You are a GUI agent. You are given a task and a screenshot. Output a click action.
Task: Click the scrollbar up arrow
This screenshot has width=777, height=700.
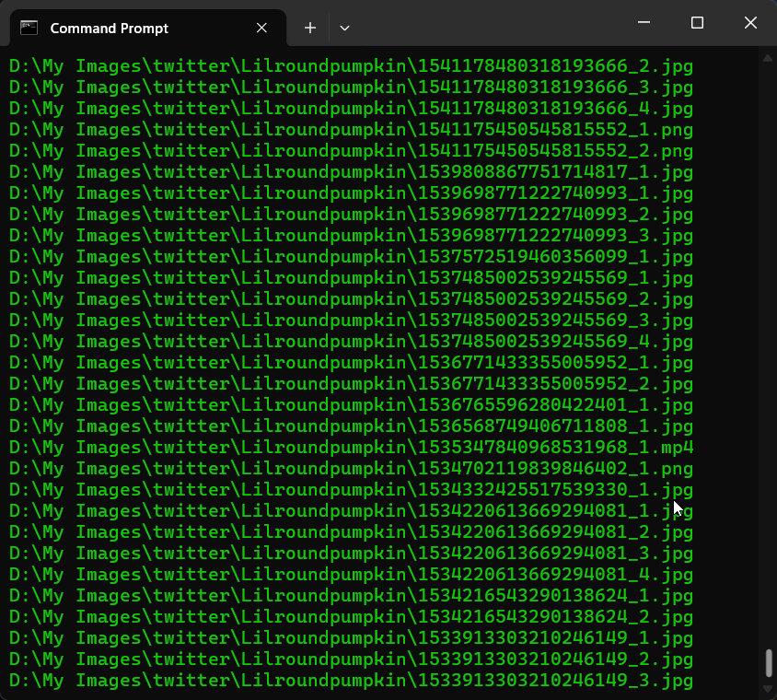click(768, 58)
